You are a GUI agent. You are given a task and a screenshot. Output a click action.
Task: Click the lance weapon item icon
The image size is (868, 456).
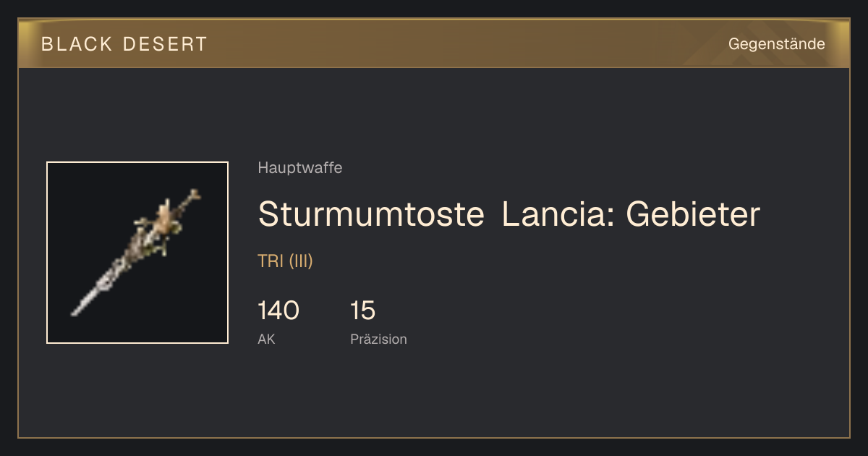(x=137, y=253)
